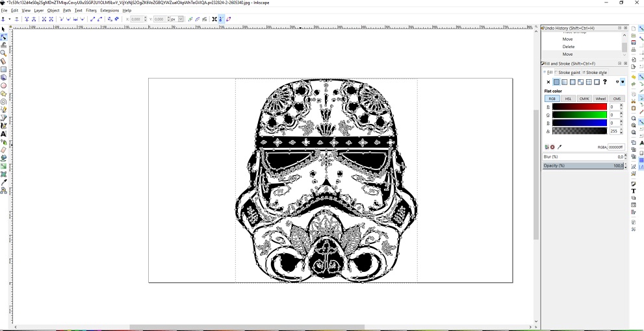Choose Linear gradient fill option

(564, 82)
